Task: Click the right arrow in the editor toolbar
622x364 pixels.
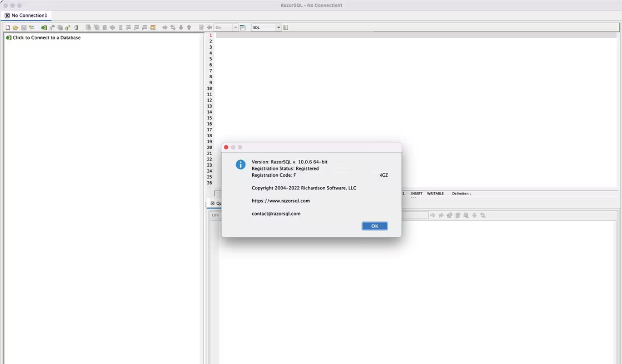Action: tap(165, 27)
